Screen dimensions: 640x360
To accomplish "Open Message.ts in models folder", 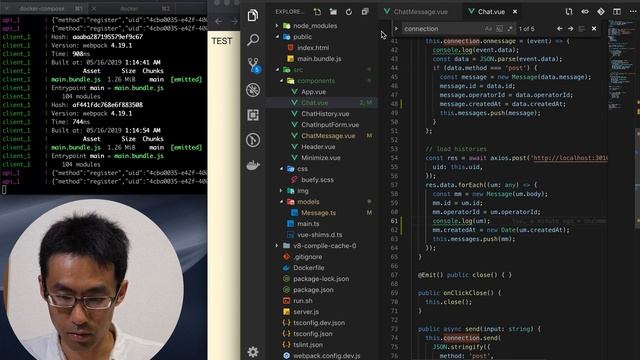I will (318, 213).
